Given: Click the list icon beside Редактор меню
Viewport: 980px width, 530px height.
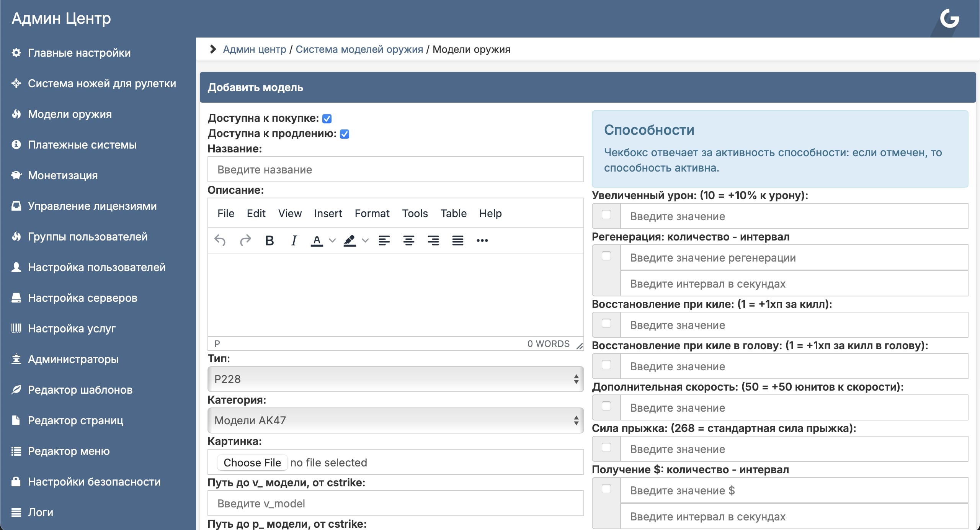Looking at the screenshot, I should click(x=16, y=451).
